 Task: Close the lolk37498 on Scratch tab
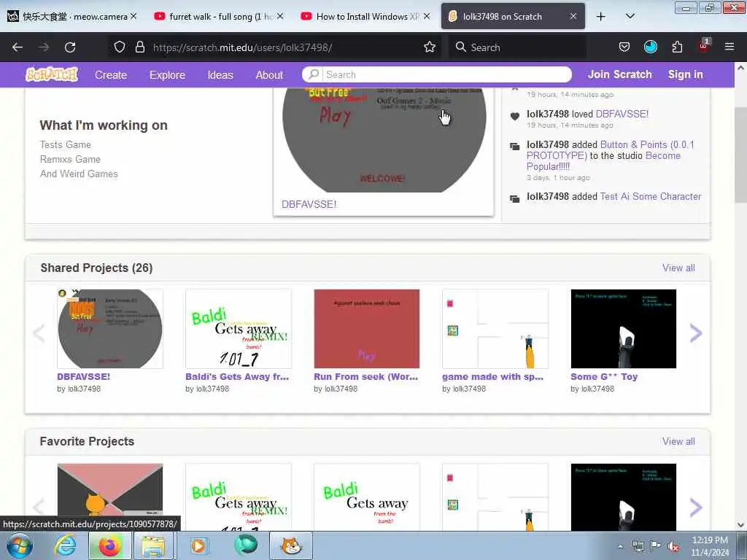(x=573, y=16)
